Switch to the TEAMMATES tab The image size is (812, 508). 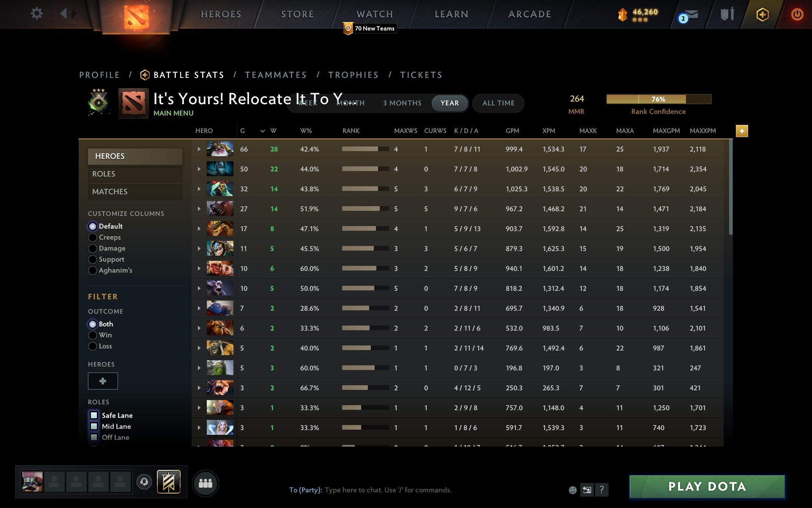(x=275, y=75)
